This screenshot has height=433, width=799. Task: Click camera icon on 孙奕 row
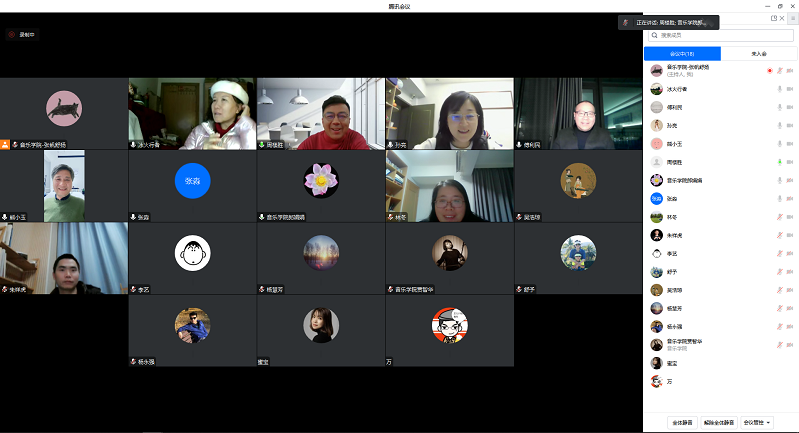[790, 125]
